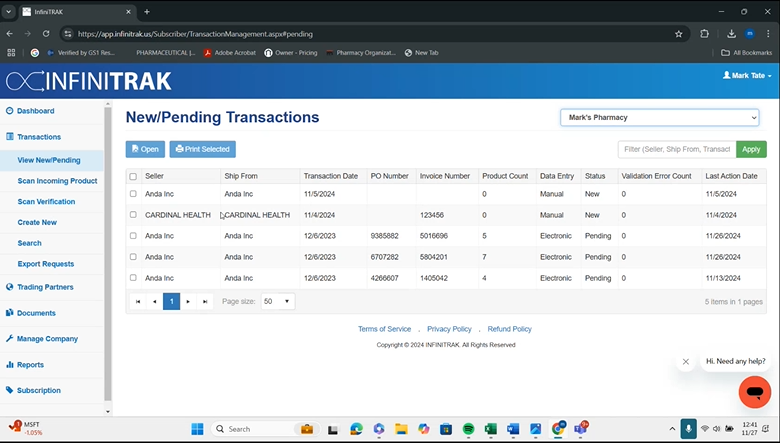Image resolution: width=780 pixels, height=443 pixels.
Task: Go back in browser
Action: pyautogui.click(x=9, y=34)
